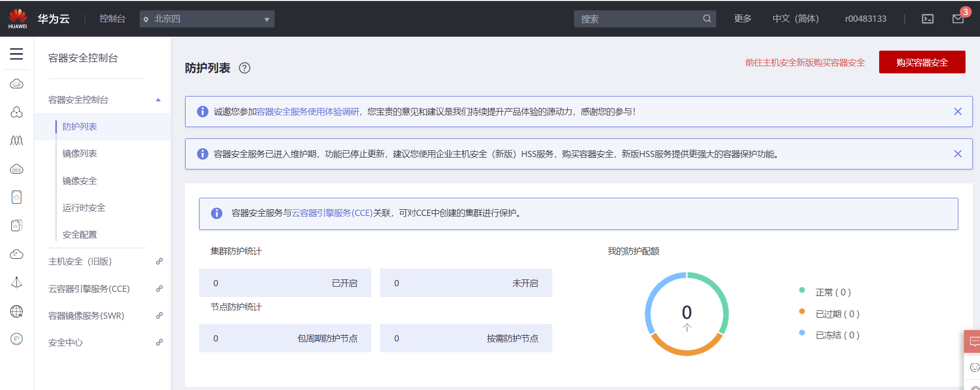This screenshot has height=390, width=980.
Task: Open the 中文 (简体) language selector
Action: (795, 19)
